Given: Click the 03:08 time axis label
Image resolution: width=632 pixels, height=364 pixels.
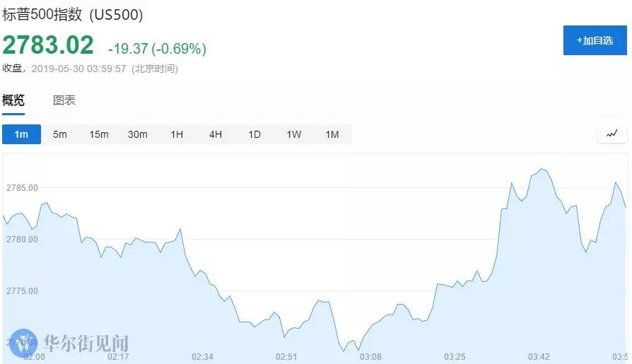Looking at the screenshot, I should pyautogui.click(x=370, y=357).
